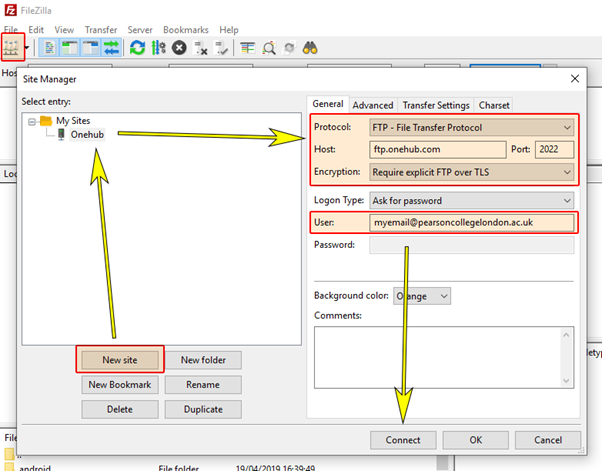Click the New site button

click(120, 360)
